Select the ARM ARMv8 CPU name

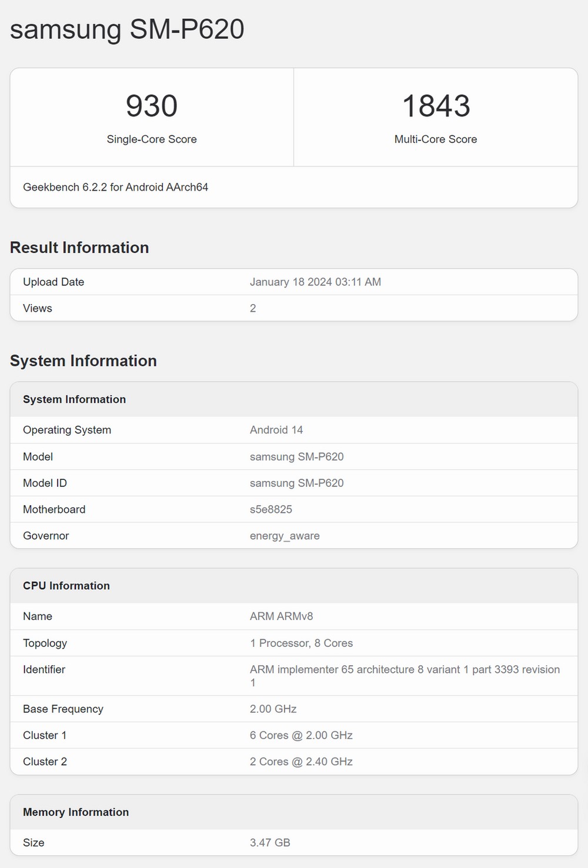click(x=281, y=616)
